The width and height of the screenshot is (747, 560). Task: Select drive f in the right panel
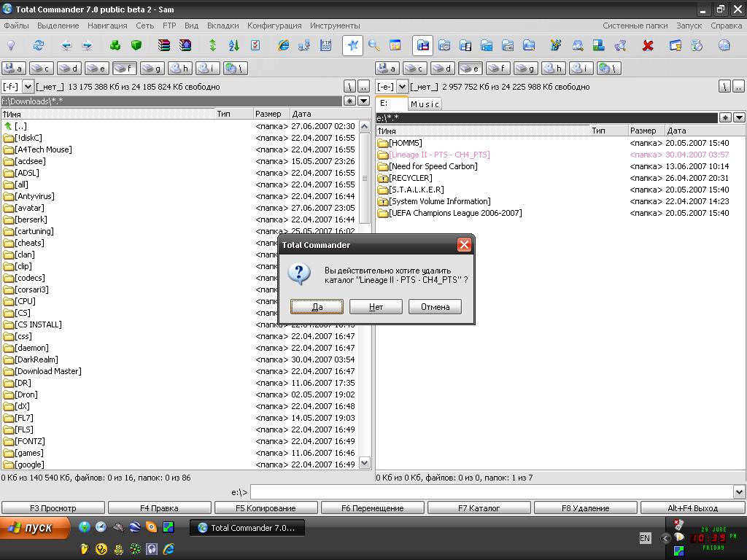tap(498, 69)
